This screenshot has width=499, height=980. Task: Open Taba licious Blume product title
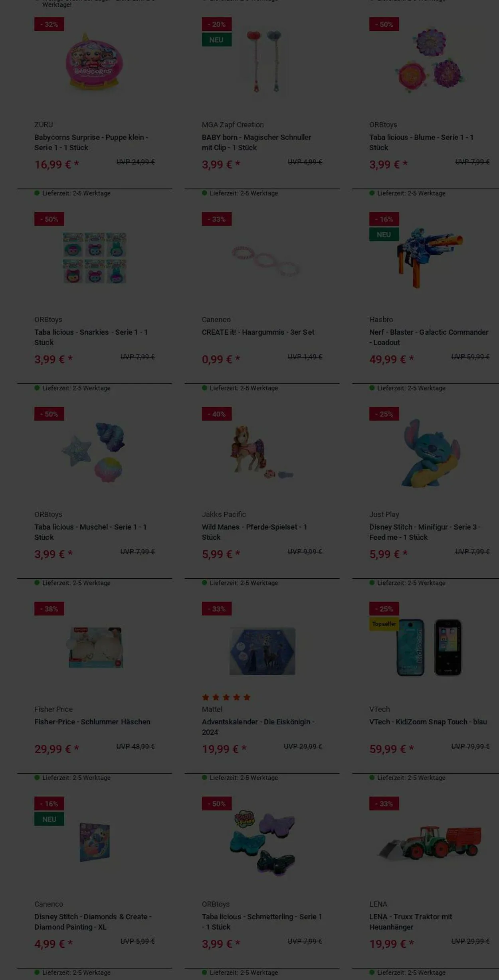click(421, 142)
